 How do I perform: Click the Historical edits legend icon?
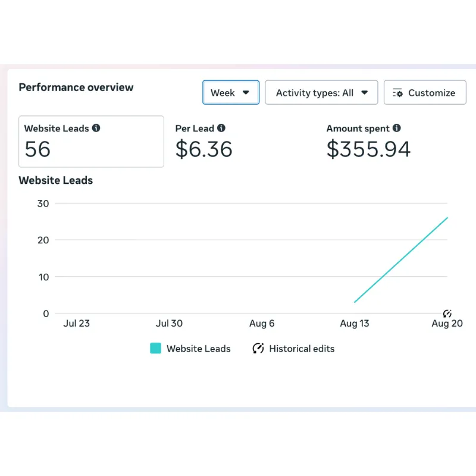pyautogui.click(x=258, y=349)
